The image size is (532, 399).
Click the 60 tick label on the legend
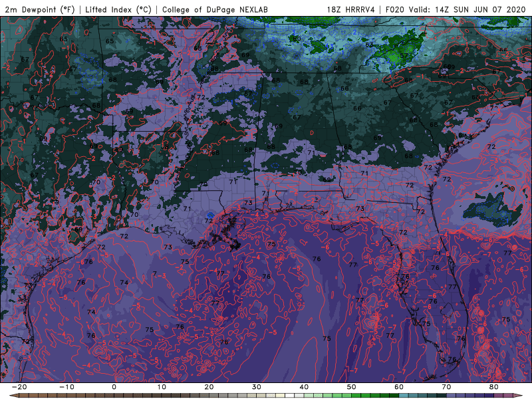click(399, 387)
